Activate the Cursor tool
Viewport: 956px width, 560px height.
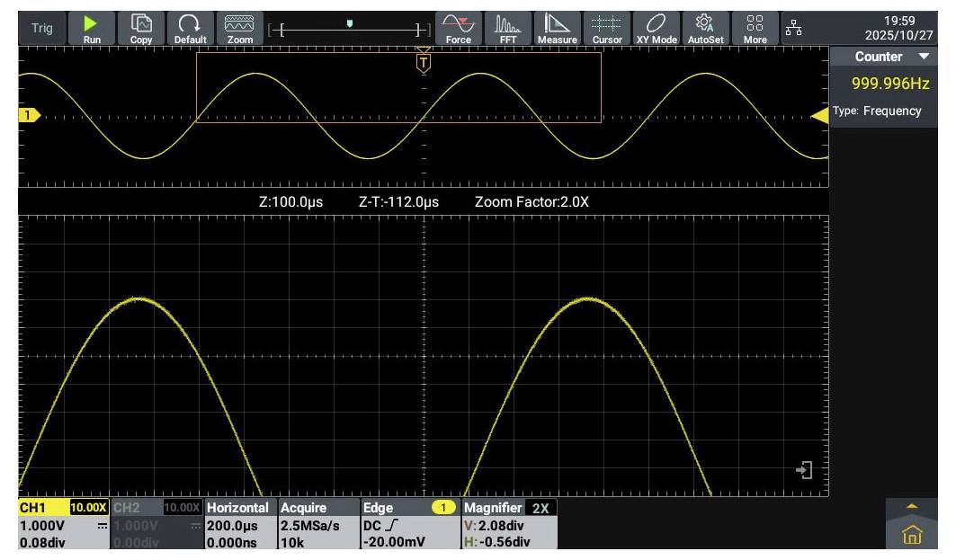606,25
